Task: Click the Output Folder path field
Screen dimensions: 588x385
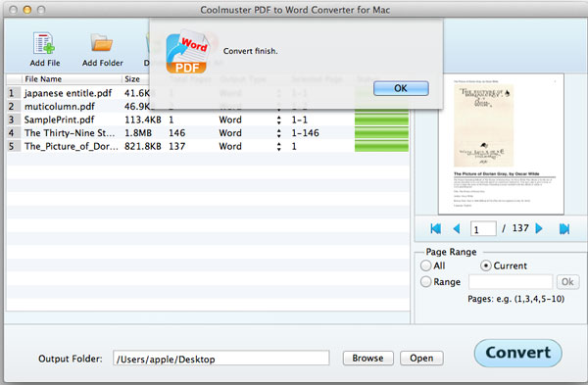Action: [x=221, y=359]
